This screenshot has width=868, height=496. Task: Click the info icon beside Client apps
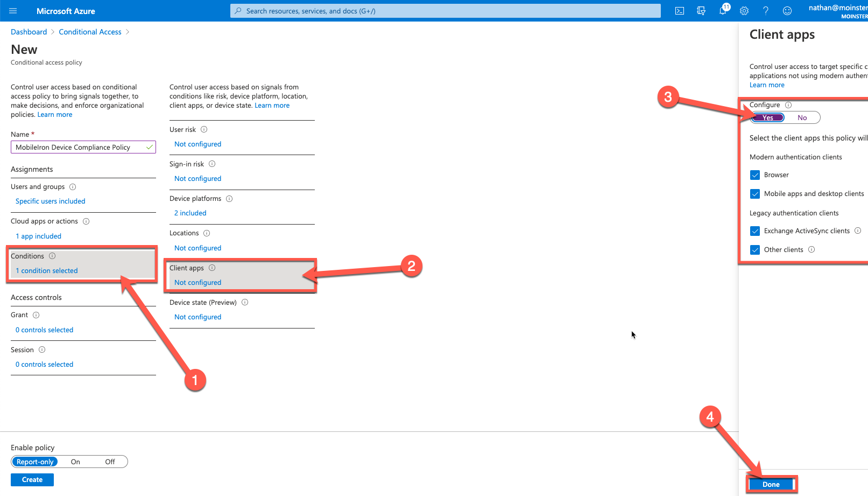coord(212,267)
